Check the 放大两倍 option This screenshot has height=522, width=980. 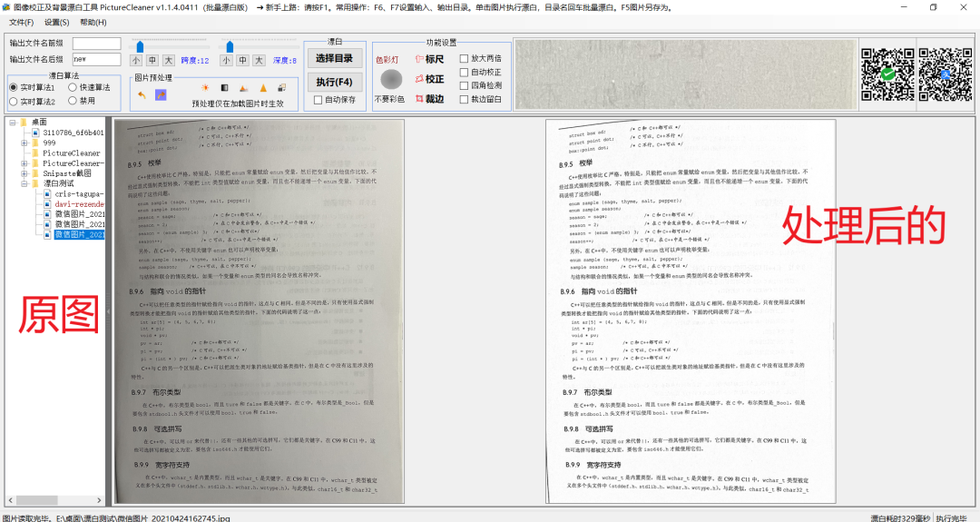click(464, 59)
